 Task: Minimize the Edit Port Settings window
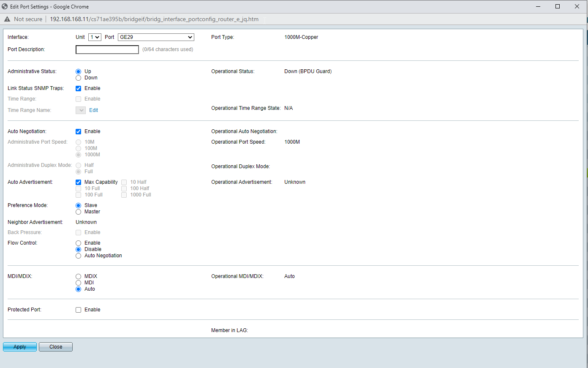538,6
